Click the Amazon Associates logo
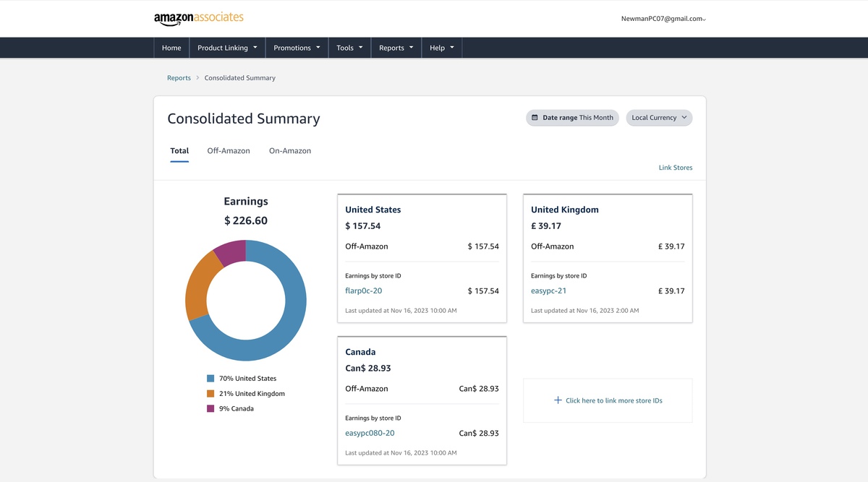The width and height of the screenshot is (868, 482). [x=199, y=18]
